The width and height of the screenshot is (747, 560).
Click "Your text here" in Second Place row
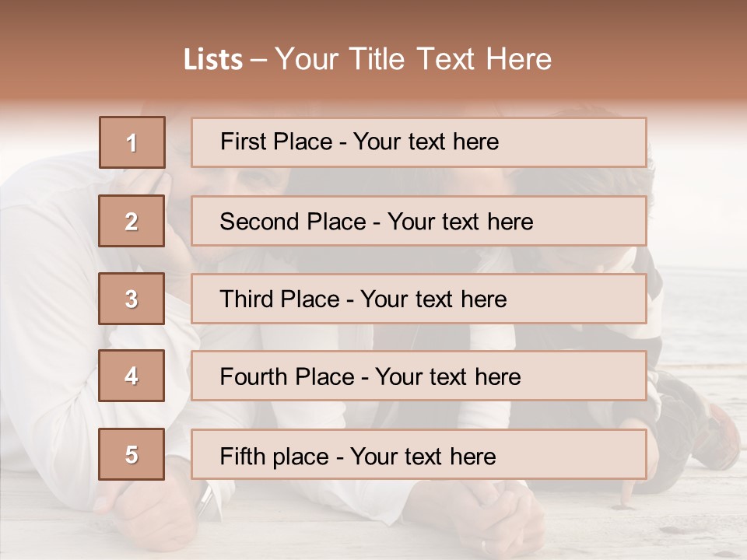pyautogui.click(x=460, y=222)
